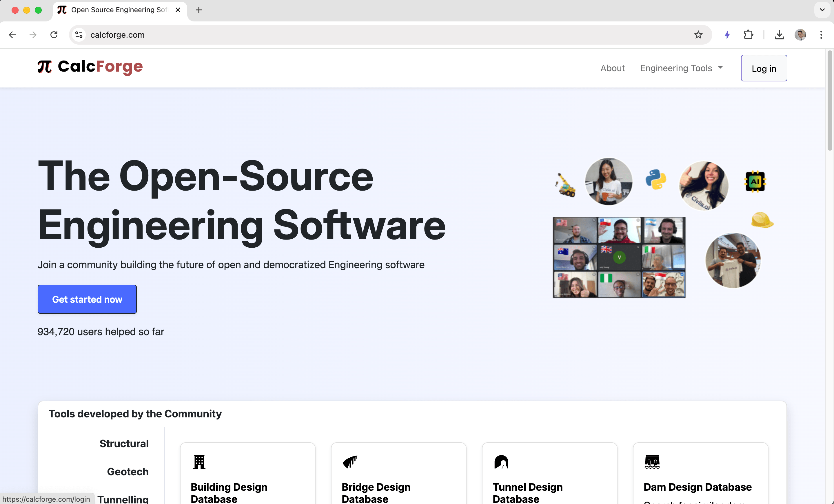This screenshot has height=504, width=834.
Task: Click the CalcForge brand name
Action: pos(100,66)
